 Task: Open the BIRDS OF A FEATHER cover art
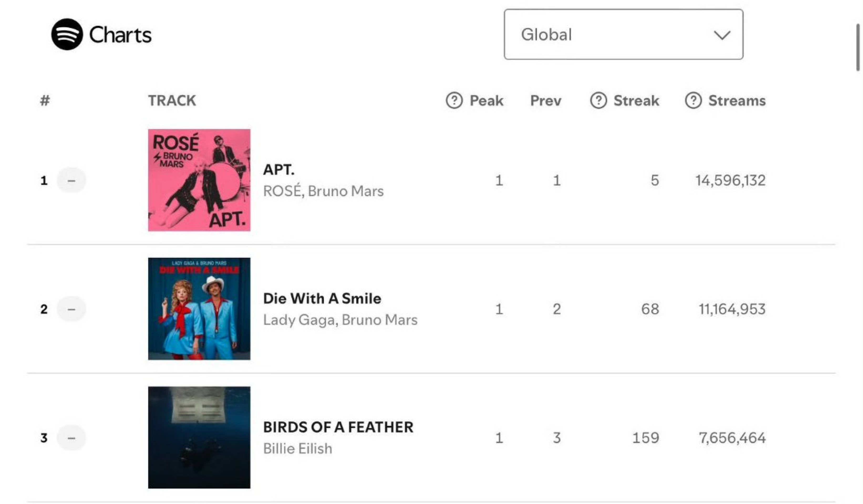(x=199, y=438)
